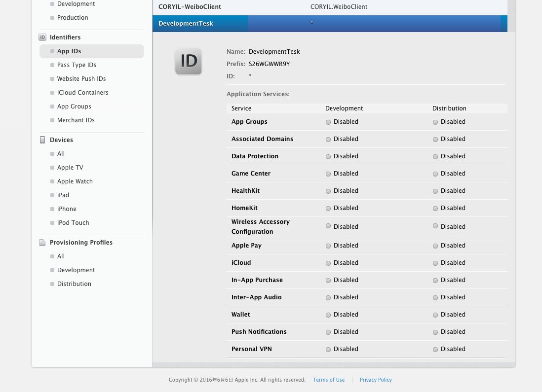The width and height of the screenshot is (542, 392).
Task: Show iPad devices
Action: (63, 195)
